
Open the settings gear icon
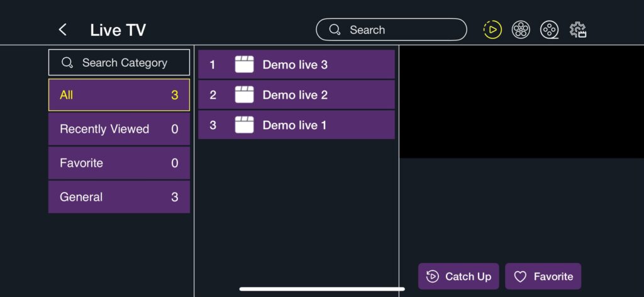[x=578, y=30]
